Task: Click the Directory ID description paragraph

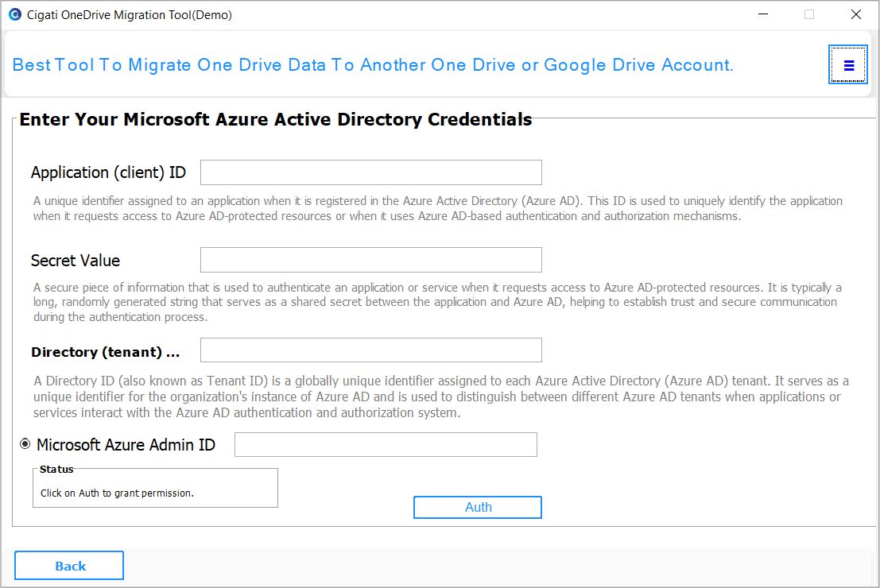Action: click(440, 397)
